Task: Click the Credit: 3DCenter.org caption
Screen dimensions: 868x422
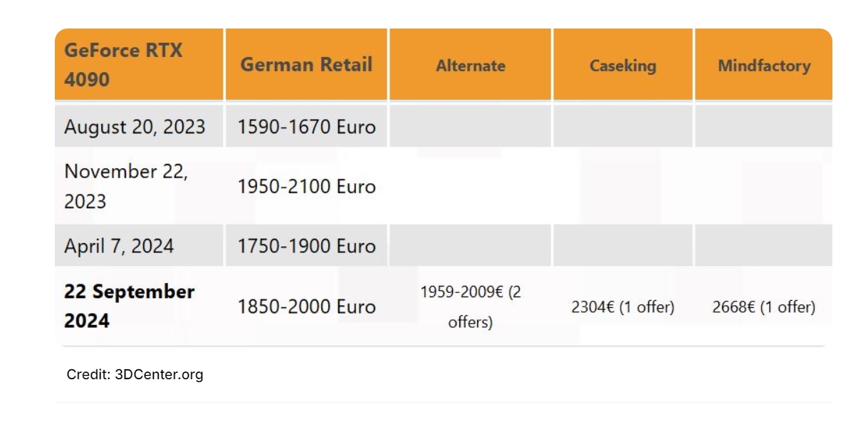Action: click(x=135, y=374)
